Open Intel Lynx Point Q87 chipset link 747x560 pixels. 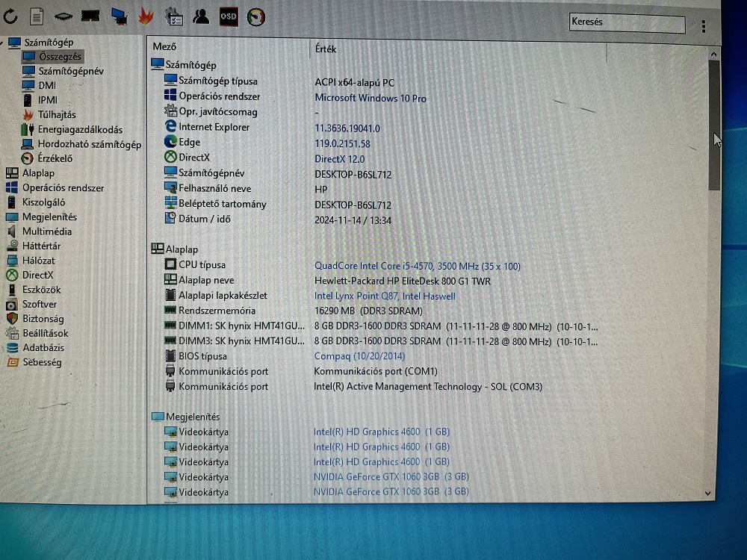point(385,296)
